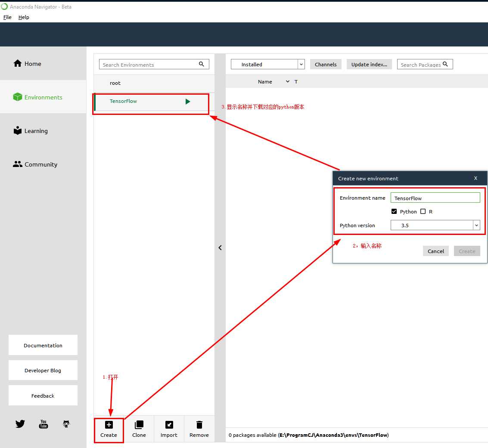Open the Environments section
Image resolution: width=488 pixels, height=448 pixels.
(x=43, y=97)
